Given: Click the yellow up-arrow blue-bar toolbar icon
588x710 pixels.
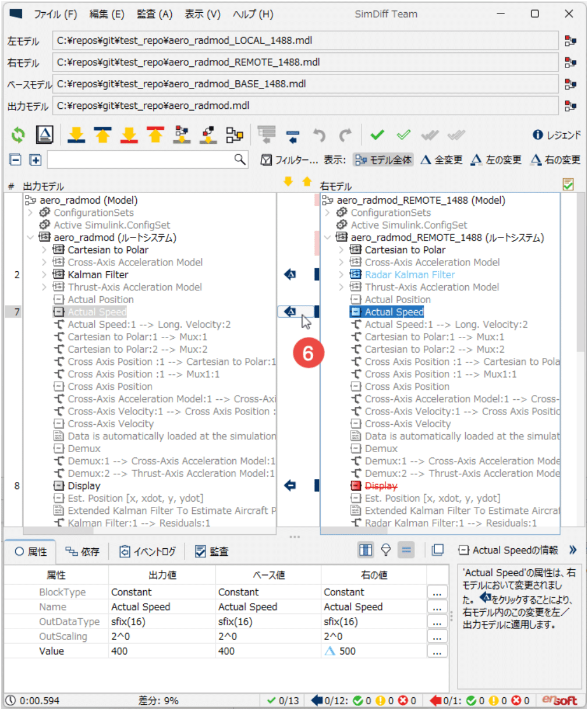Looking at the screenshot, I should click(x=102, y=135).
